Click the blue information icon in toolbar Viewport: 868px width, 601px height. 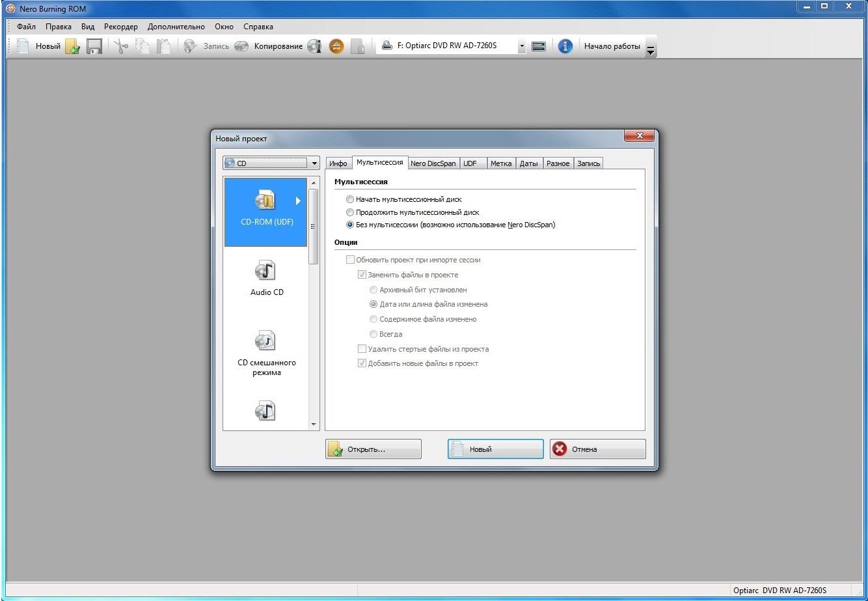tap(565, 46)
